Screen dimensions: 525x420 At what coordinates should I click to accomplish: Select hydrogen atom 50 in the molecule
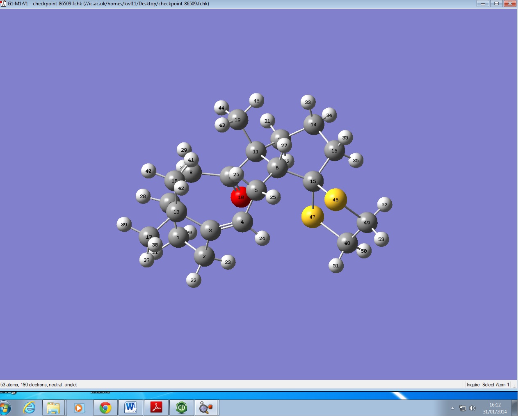364,251
